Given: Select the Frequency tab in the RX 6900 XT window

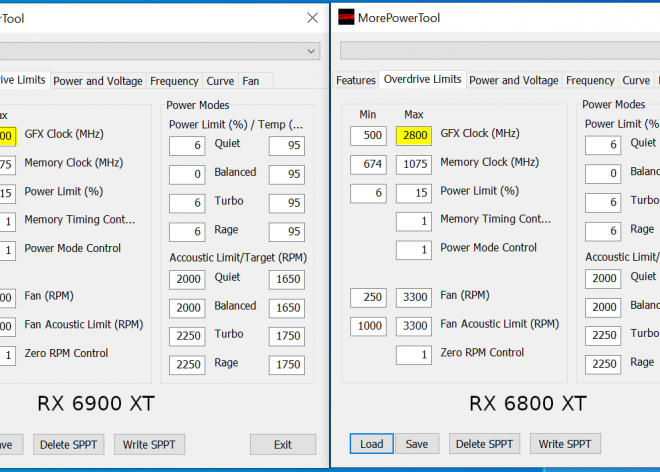Looking at the screenshot, I should click(x=174, y=81).
